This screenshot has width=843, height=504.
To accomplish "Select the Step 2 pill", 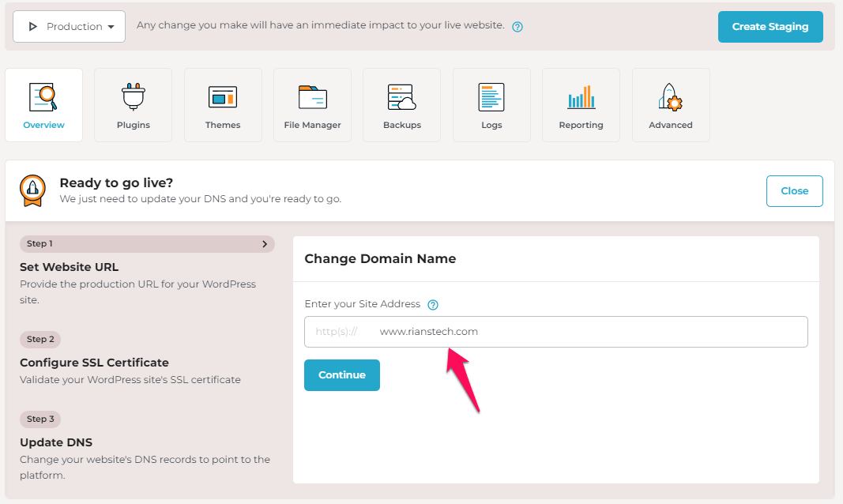I will tap(40, 340).
